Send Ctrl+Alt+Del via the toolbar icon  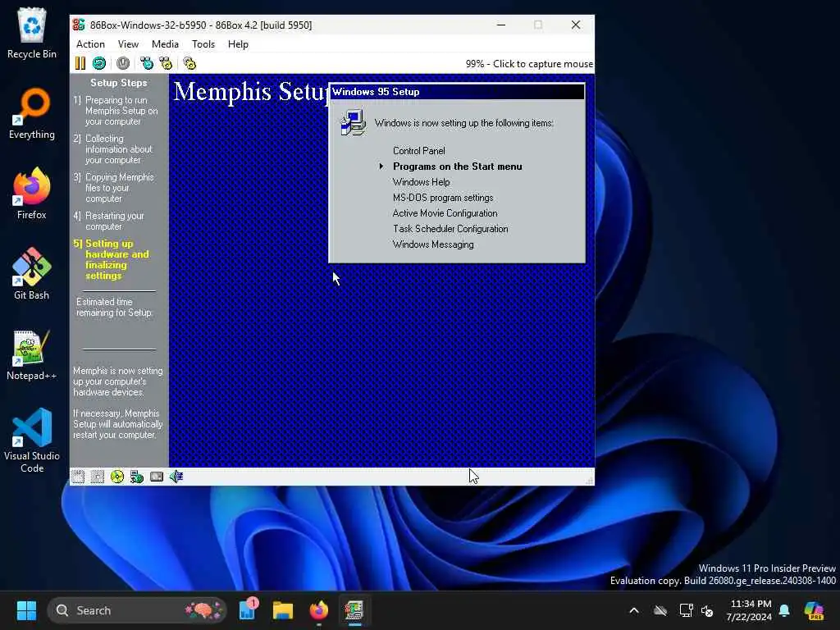coord(147,63)
